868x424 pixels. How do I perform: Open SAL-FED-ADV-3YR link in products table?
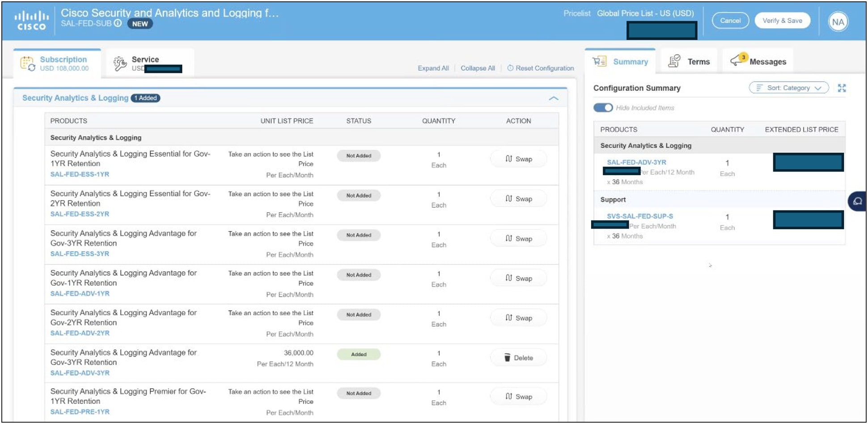pyautogui.click(x=80, y=373)
